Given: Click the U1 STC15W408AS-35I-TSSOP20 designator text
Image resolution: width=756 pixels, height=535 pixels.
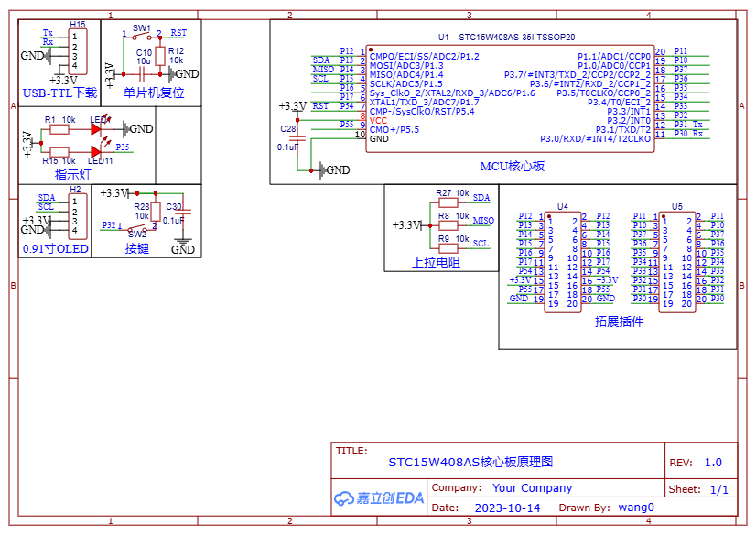Looking at the screenshot, I should coord(506,38).
